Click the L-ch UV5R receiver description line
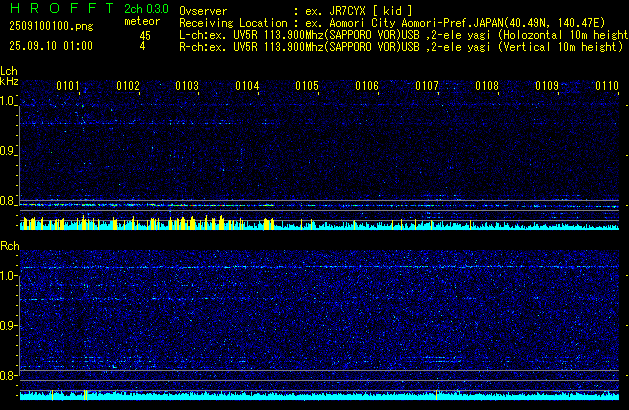 tap(404, 35)
